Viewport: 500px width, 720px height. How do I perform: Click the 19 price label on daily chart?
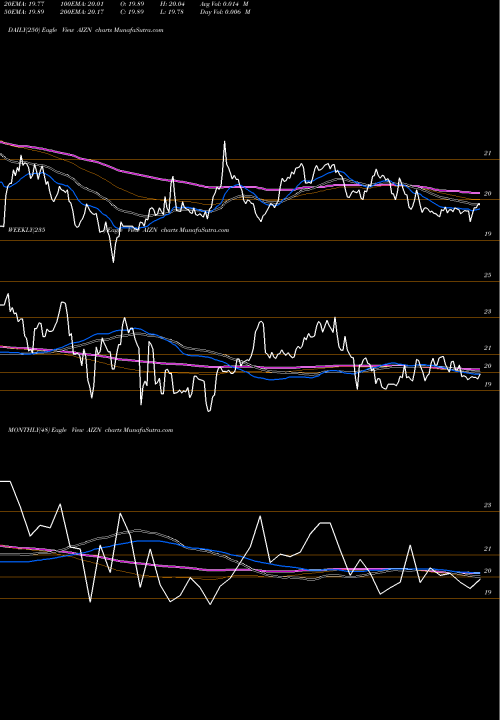(x=488, y=234)
